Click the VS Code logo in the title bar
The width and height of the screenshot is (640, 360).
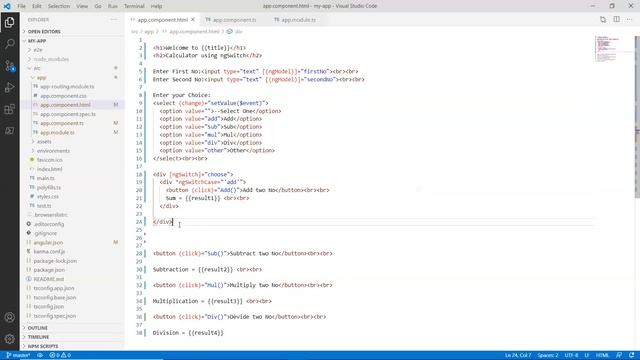point(7,6)
